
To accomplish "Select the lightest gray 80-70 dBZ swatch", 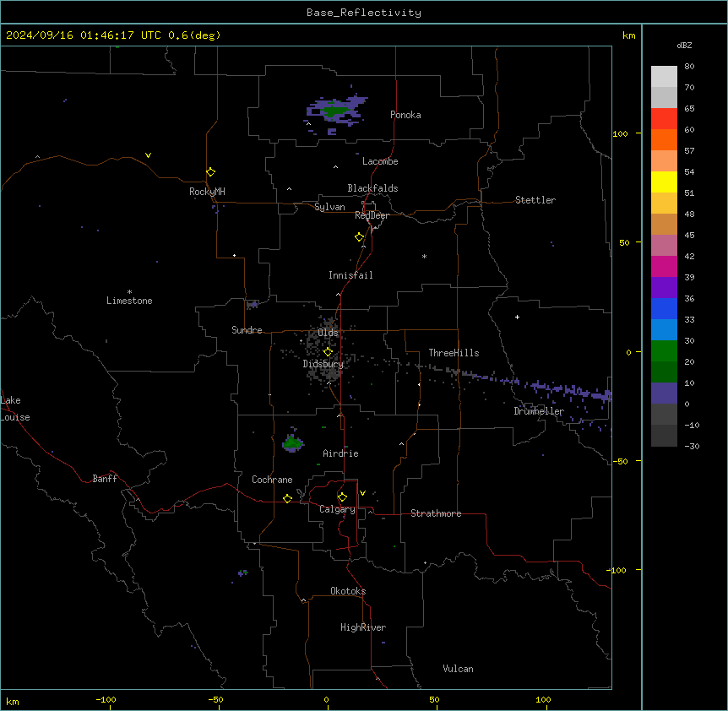I will click(664, 77).
